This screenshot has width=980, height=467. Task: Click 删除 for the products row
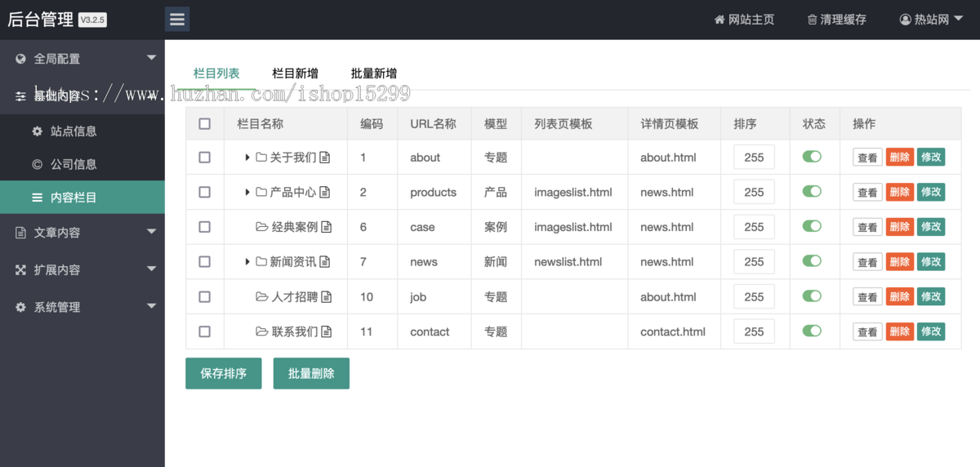coord(900,192)
